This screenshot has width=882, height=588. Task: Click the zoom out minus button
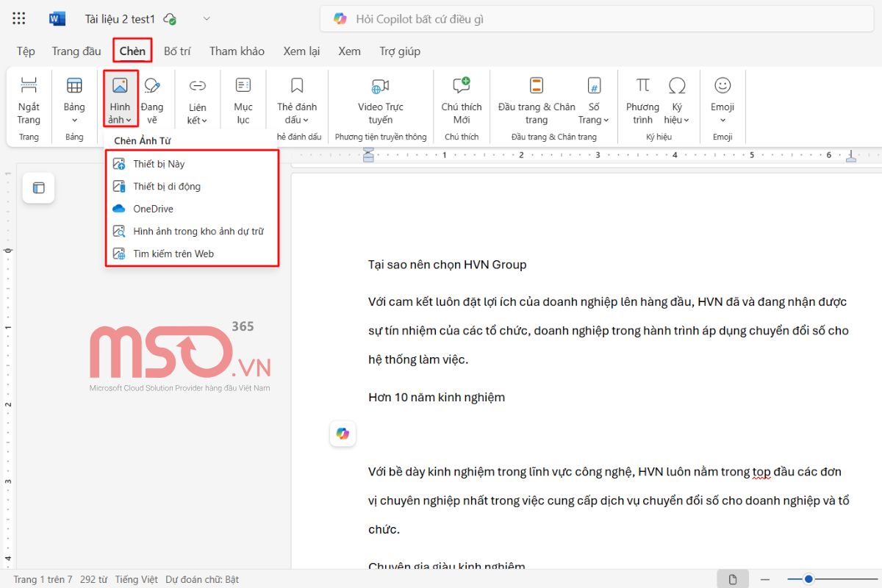pyautogui.click(x=765, y=579)
